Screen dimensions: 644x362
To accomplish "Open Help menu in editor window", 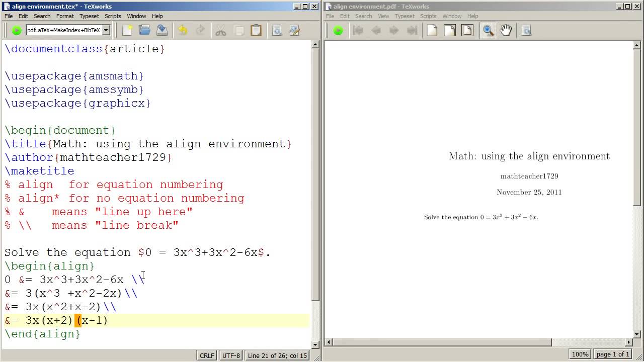I will coord(157,16).
